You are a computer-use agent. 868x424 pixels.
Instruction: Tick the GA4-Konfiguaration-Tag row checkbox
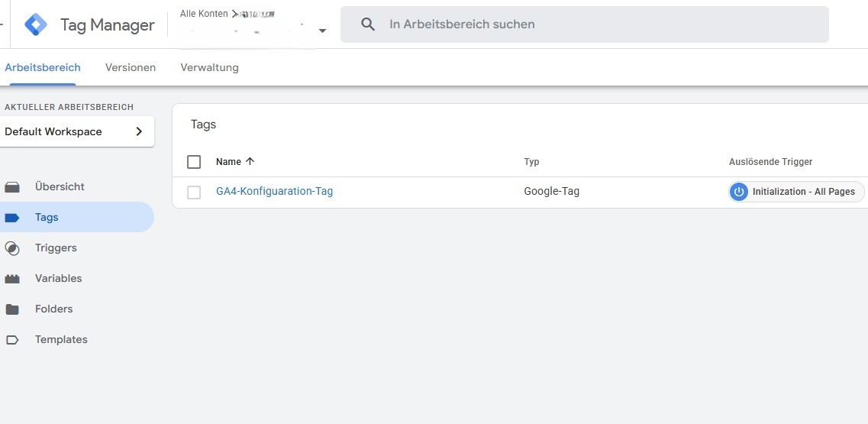point(194,193)
